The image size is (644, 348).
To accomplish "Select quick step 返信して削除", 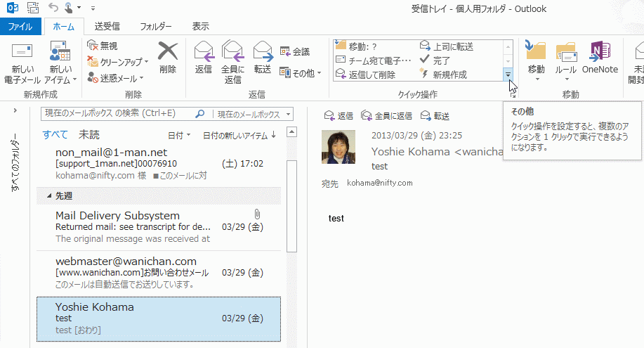I will (365, 75).
